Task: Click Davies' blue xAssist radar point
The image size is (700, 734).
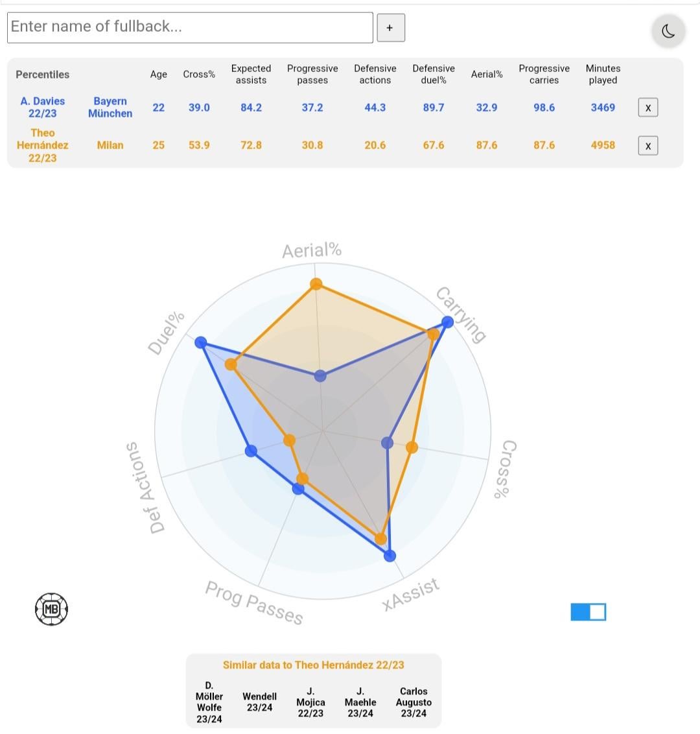Action: 390,555
